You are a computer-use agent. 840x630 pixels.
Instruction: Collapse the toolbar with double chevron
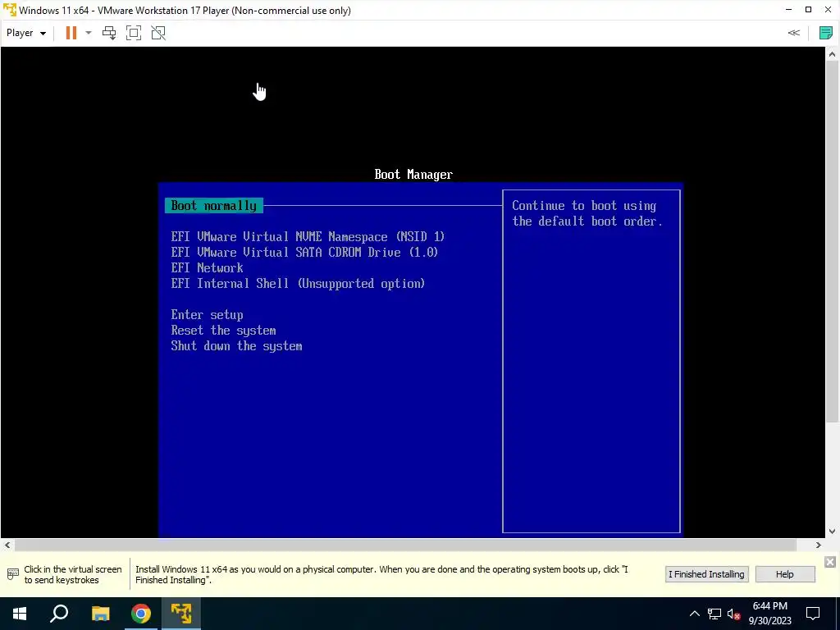(794, 33)
